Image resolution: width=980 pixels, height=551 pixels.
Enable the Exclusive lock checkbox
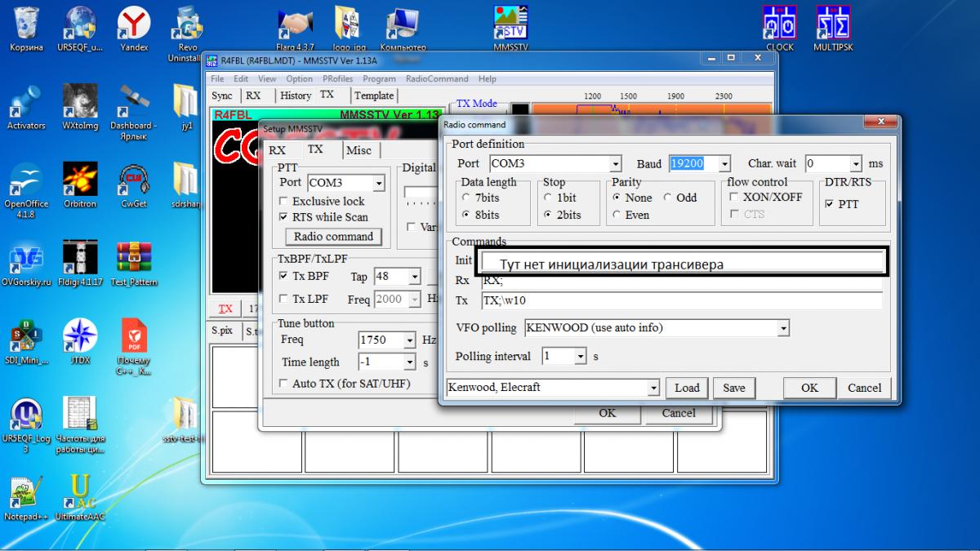point(284,201)
